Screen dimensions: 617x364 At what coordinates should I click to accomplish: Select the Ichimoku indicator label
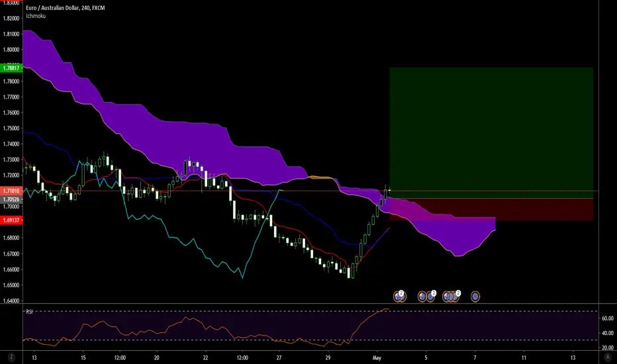click(36, 16)
